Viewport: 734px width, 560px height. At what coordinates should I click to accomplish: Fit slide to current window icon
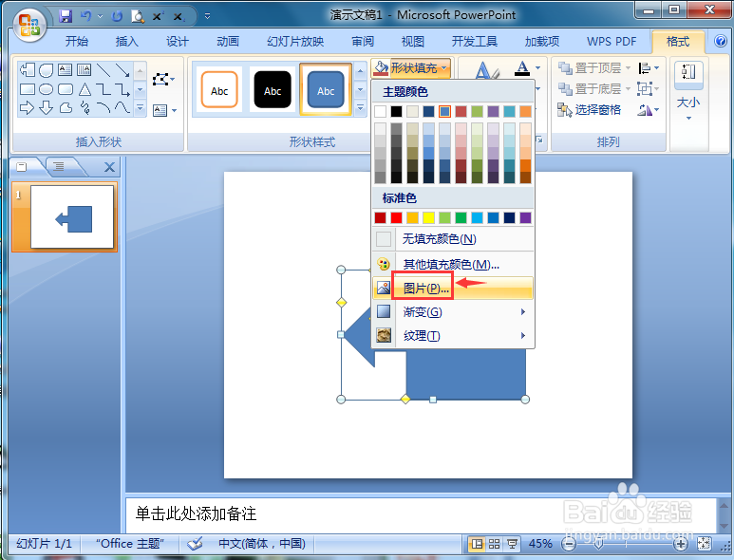pos(704,544)
